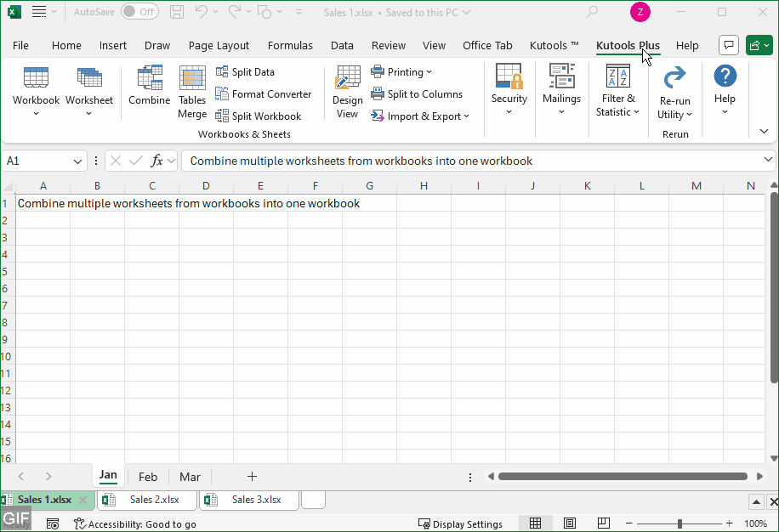
Task: Open the user account avatar Z
Action: point(640,12)
